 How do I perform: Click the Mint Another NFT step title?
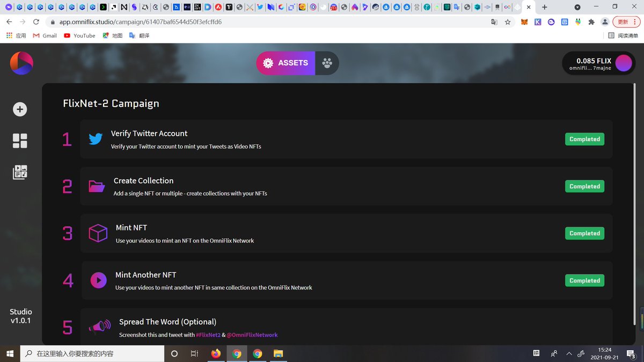tap(146, 275)
